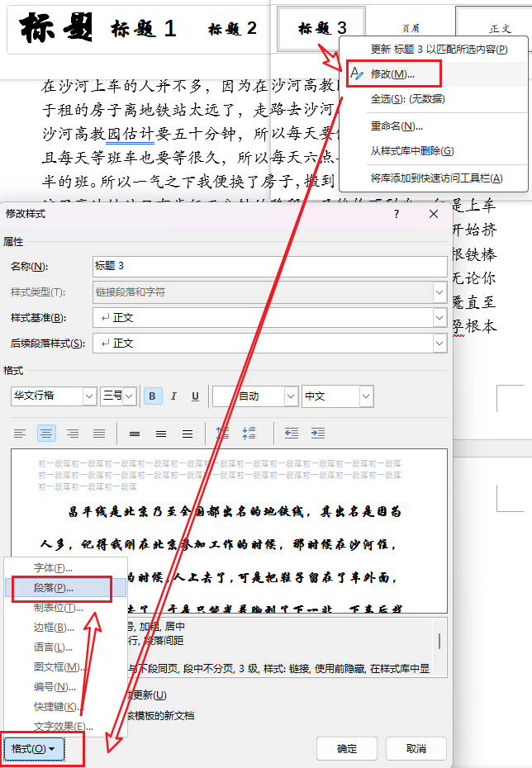Select the justify alignment icon

point(99,434)
